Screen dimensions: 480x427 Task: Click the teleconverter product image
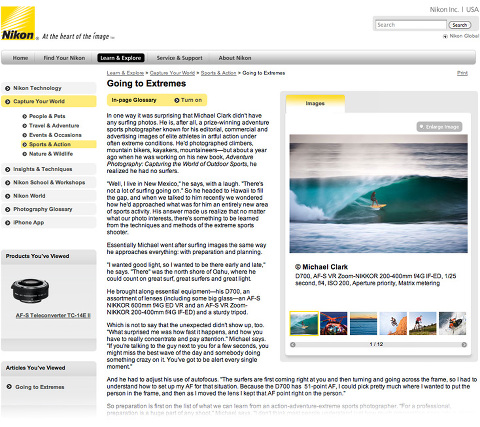30,291
